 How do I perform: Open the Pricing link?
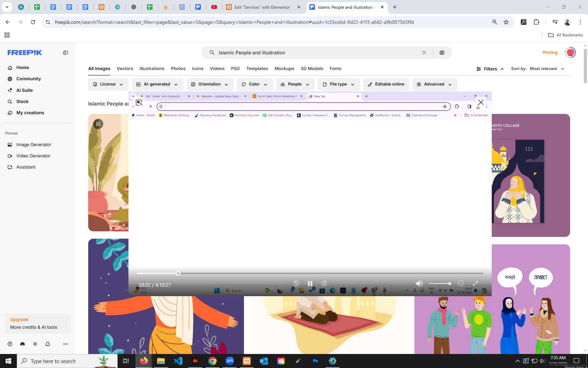[x=550, y=53]
